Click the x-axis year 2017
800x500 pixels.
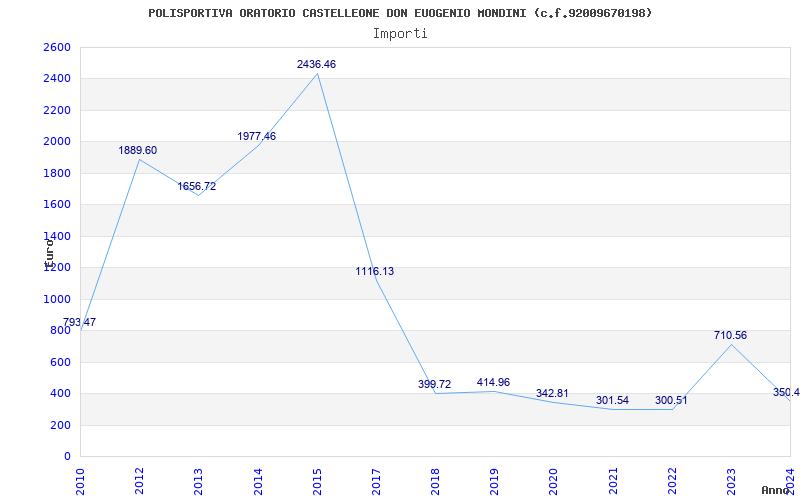pyautogui.click(x=376, y=482)
